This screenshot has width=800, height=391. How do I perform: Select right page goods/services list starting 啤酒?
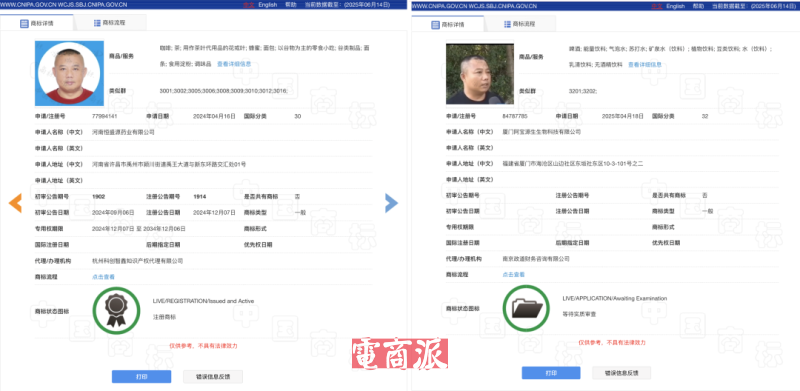(x=671, y=57)
